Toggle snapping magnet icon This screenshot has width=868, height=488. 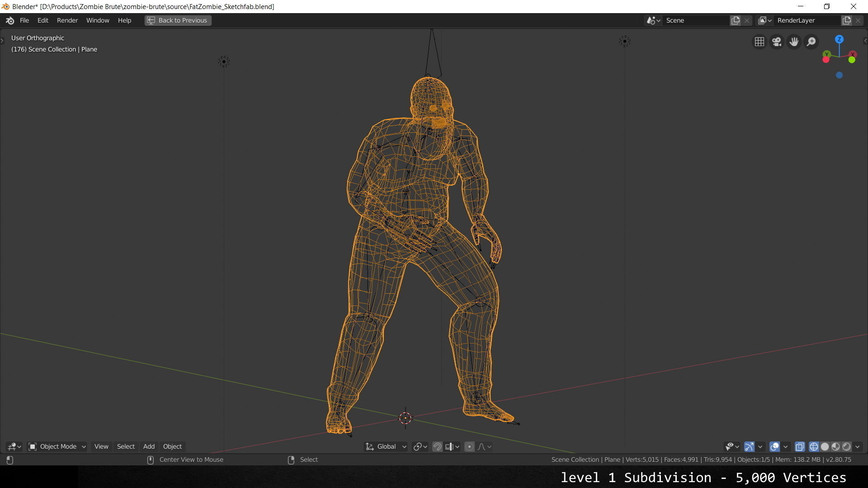click(437, 447)
